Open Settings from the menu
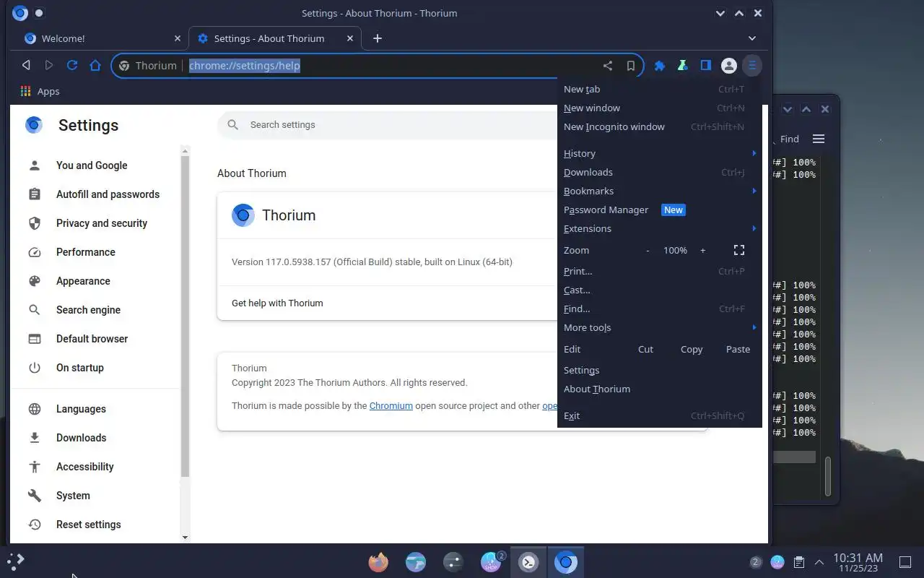Screen dimensions: 924x578 pyautogui.click(x=659, y=370)
